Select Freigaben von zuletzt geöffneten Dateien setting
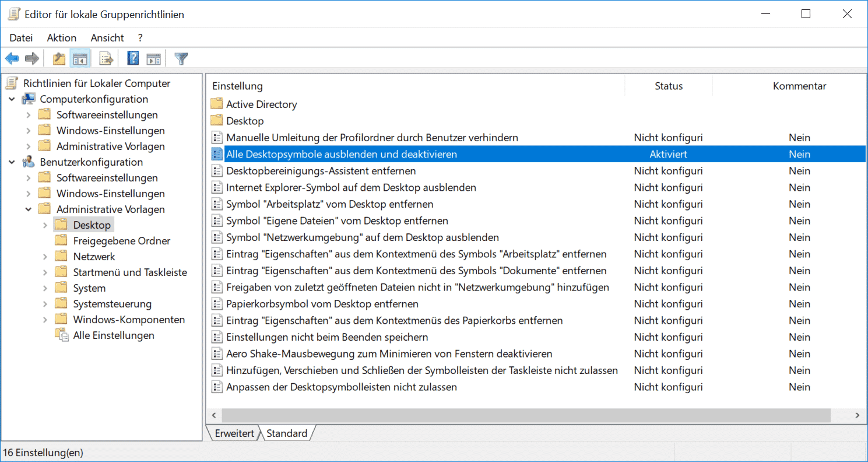Viewport: 868px width, 462px height. [418, 287]
